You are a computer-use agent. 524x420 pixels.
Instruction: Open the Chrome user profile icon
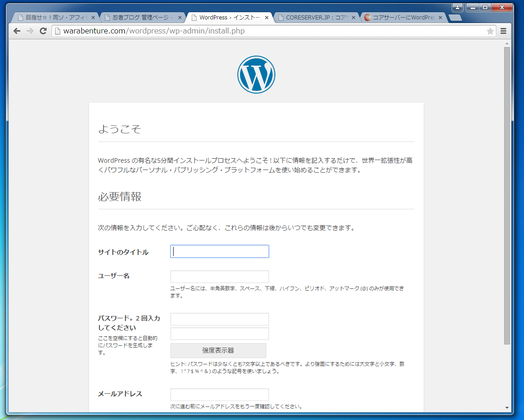(x=458, y=7)
